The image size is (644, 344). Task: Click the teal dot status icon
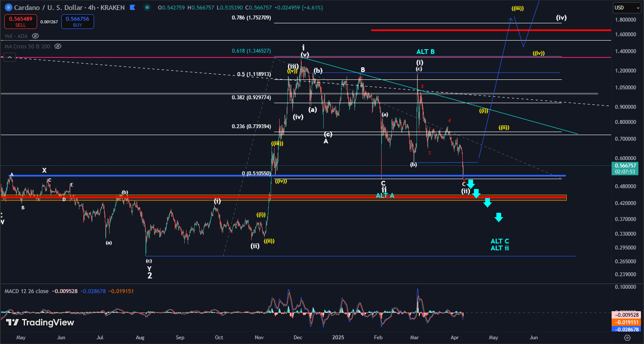tap(147, 8)
